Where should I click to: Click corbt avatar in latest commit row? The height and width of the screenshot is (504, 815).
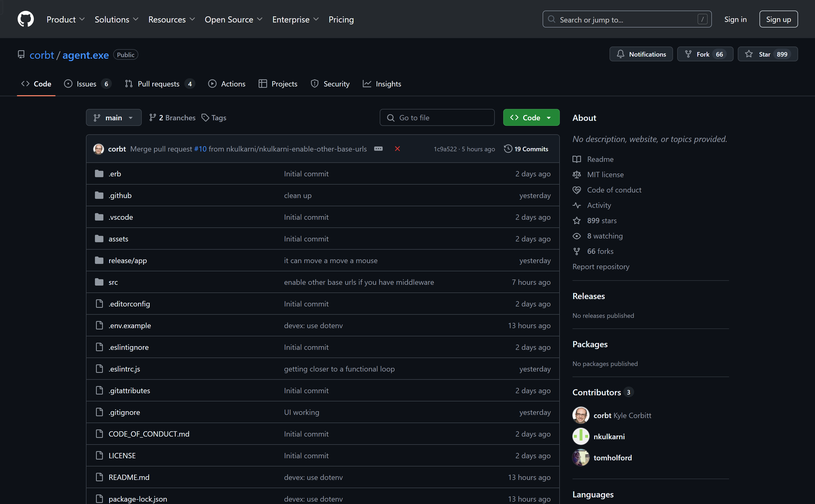[98, 149]
